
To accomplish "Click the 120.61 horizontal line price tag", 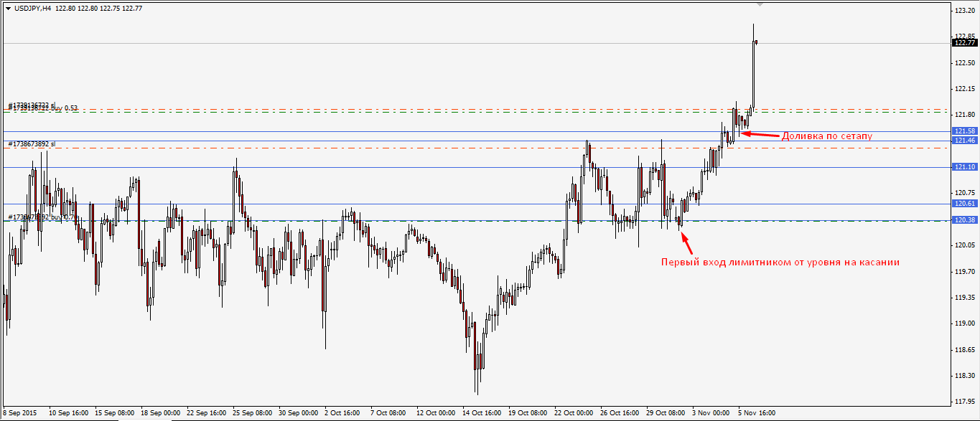I will coord(964,204).
